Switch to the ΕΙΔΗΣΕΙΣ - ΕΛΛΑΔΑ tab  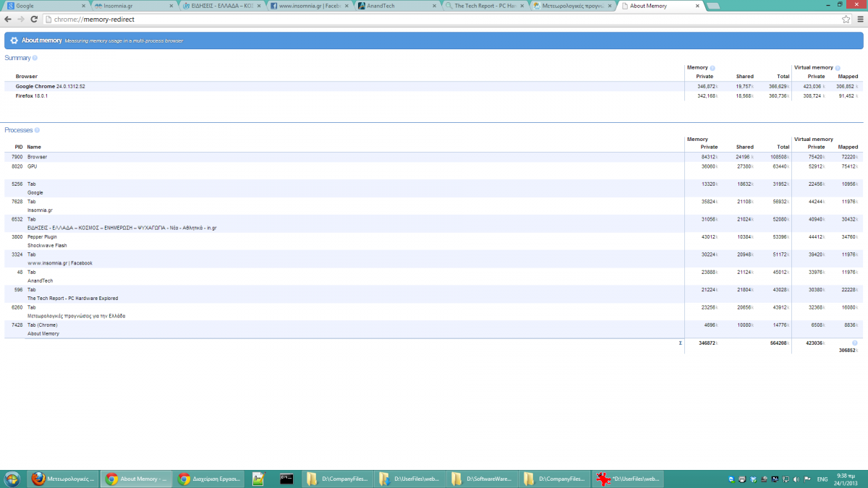pos(221,6)
